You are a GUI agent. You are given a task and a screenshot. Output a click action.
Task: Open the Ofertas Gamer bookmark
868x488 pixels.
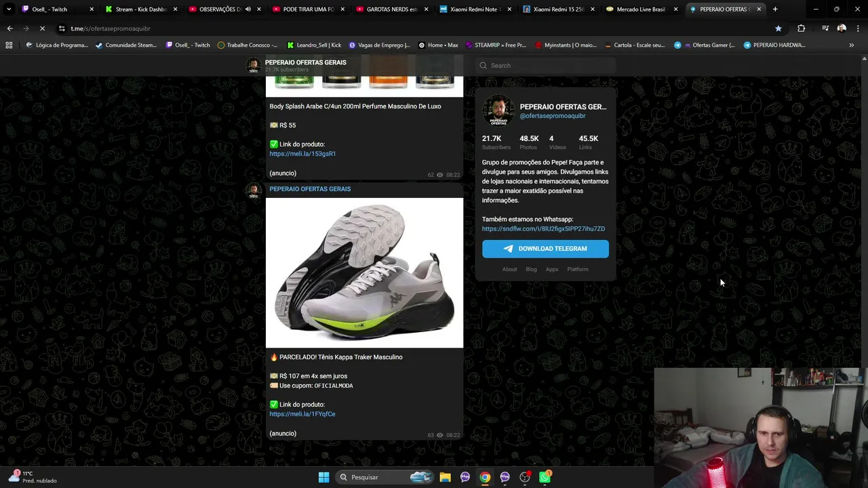(x=705, y=45)
